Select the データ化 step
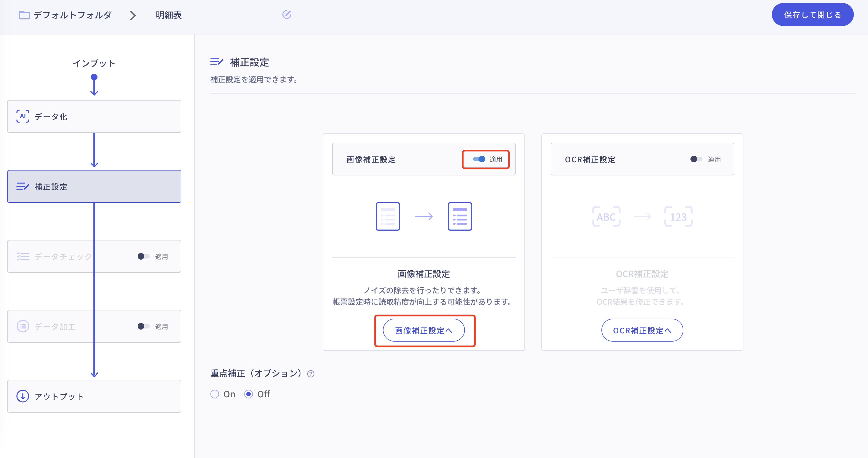 (x=94, y=116)
